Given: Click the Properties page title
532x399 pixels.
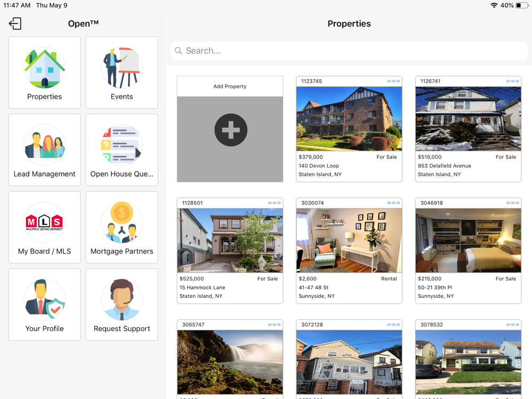Looking at the screenshot, I should tap(349, 24).
